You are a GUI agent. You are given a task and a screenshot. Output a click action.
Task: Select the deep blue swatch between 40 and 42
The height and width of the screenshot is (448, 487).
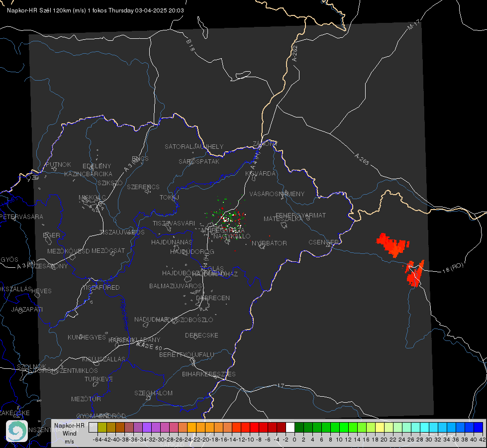point(479,427)
